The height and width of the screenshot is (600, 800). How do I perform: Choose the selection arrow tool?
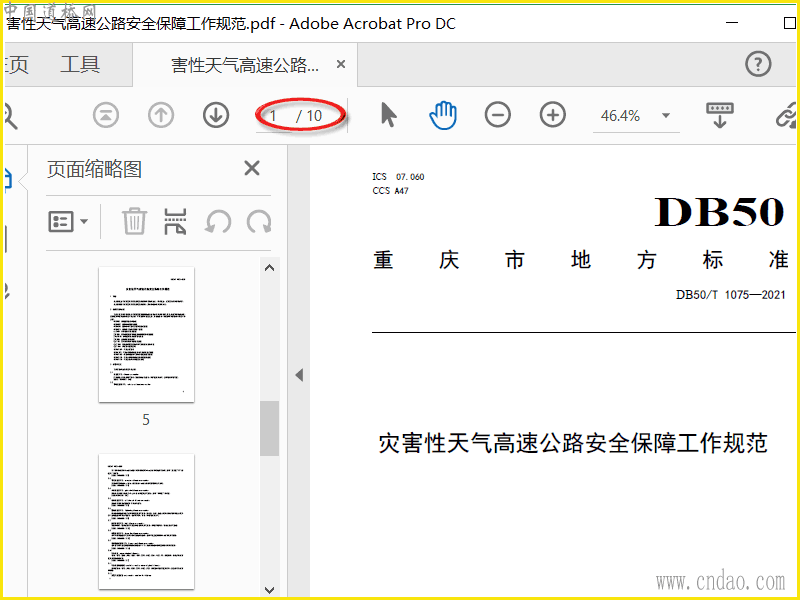389,115
